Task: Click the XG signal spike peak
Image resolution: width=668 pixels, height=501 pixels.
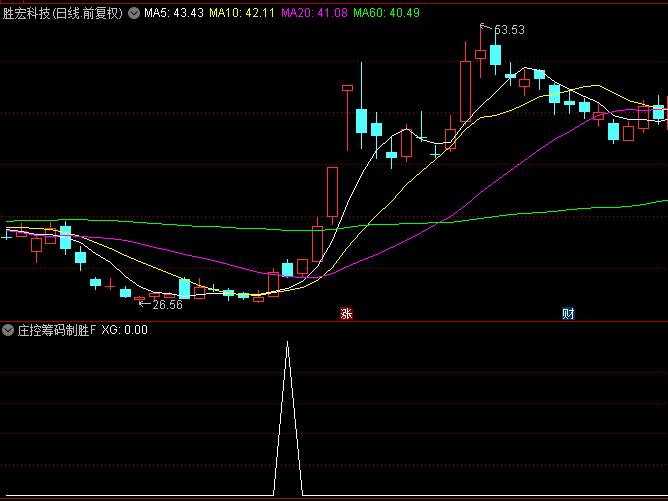Action: point(288,343)
